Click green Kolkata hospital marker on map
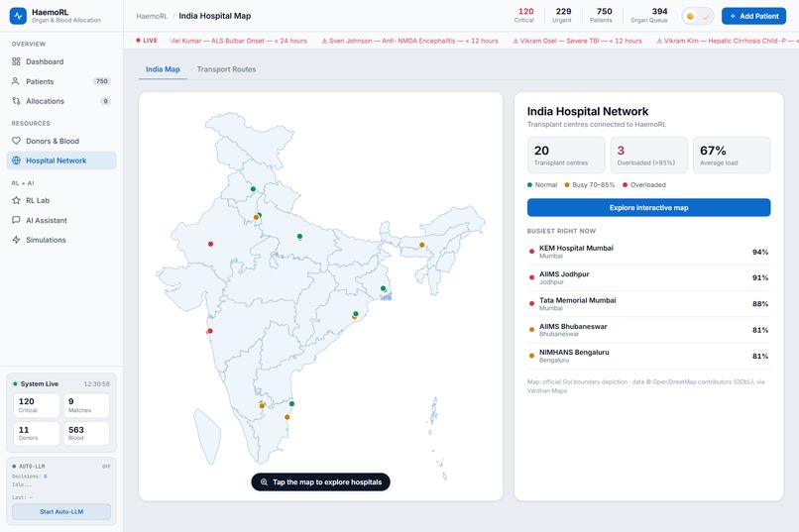 (x=384, y=288)
